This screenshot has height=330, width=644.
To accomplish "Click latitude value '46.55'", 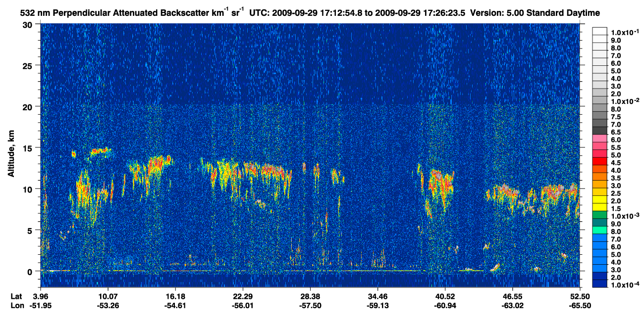I will tap(513, 296).
